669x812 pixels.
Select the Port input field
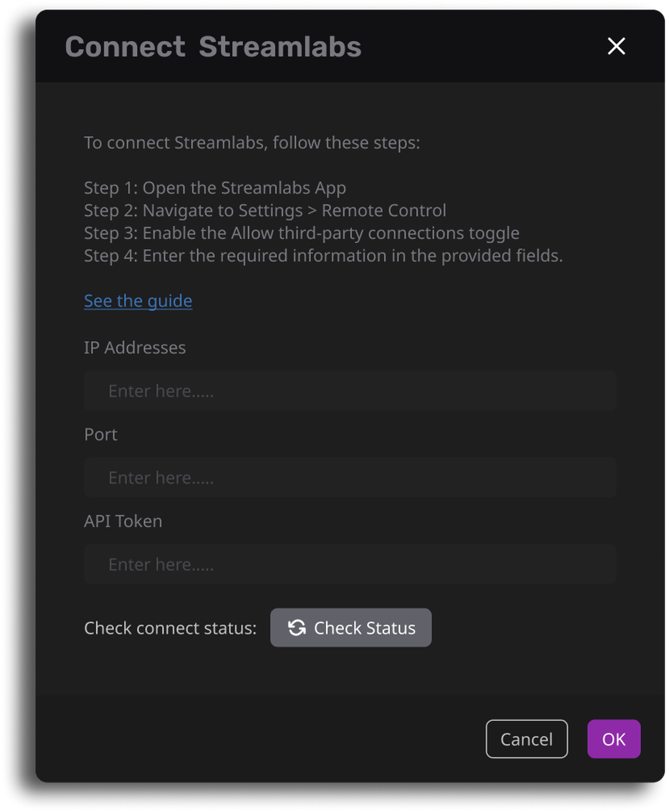click(x=350, y=477)
